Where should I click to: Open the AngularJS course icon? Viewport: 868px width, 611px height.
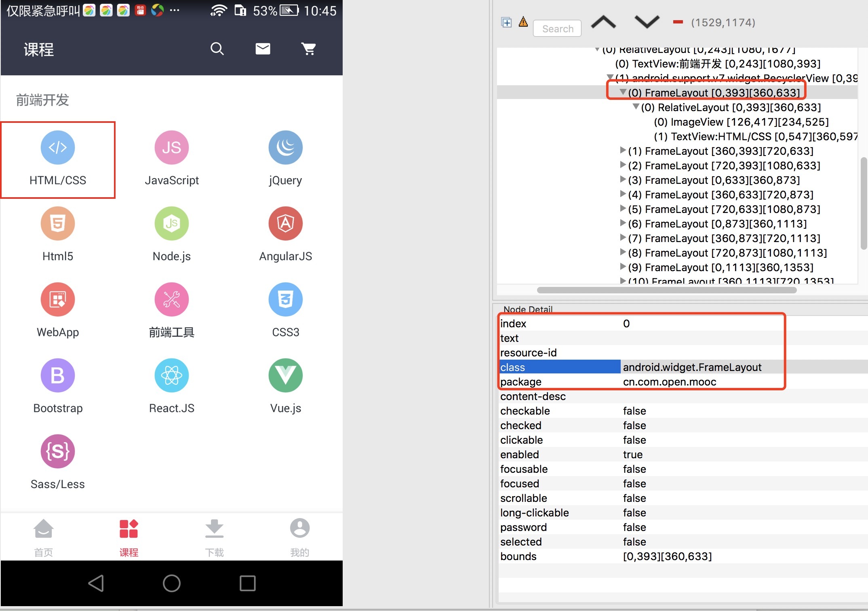[286, 223]
